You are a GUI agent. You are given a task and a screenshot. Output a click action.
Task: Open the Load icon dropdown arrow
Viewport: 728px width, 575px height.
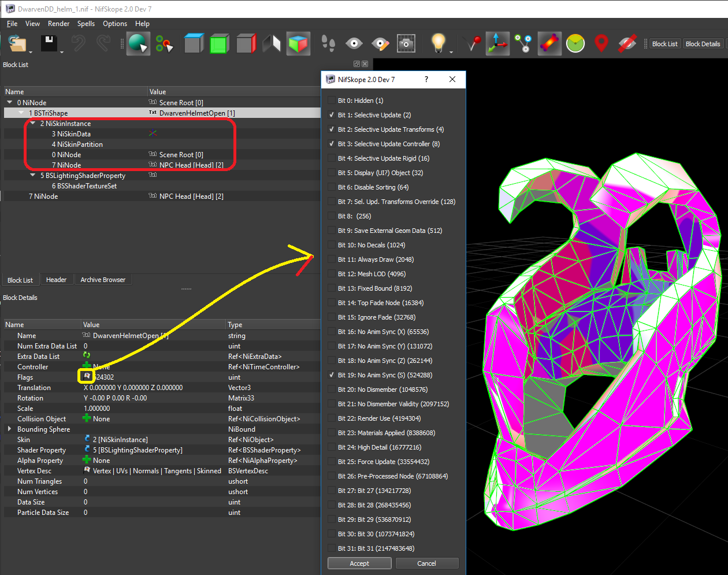(x=30, y=53)
